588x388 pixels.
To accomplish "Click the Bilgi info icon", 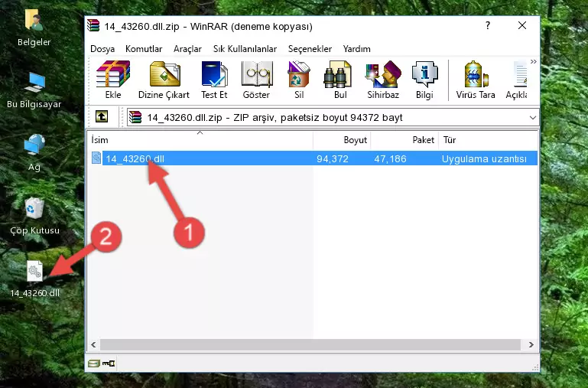I will point(424,80).
